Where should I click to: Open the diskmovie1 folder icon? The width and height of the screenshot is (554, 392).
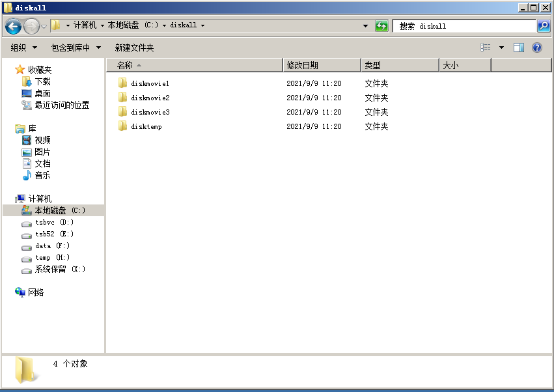pyautogui.click(x=122, y=83)
